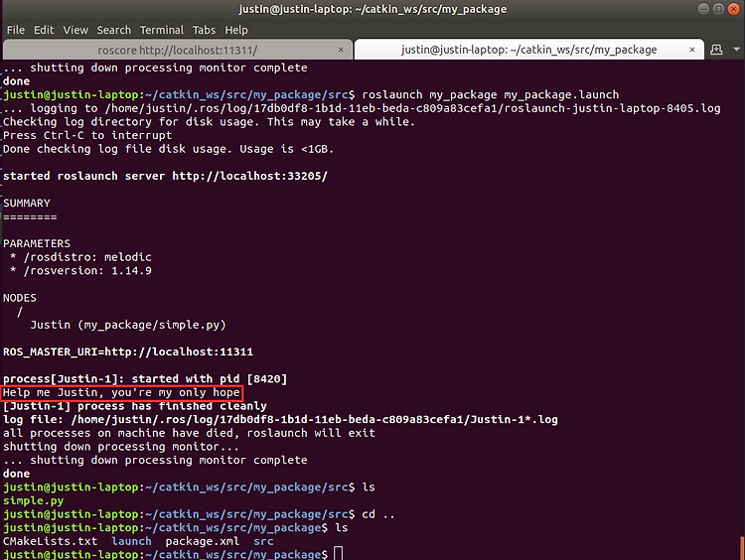Open a new terminal tab icon

716,50
